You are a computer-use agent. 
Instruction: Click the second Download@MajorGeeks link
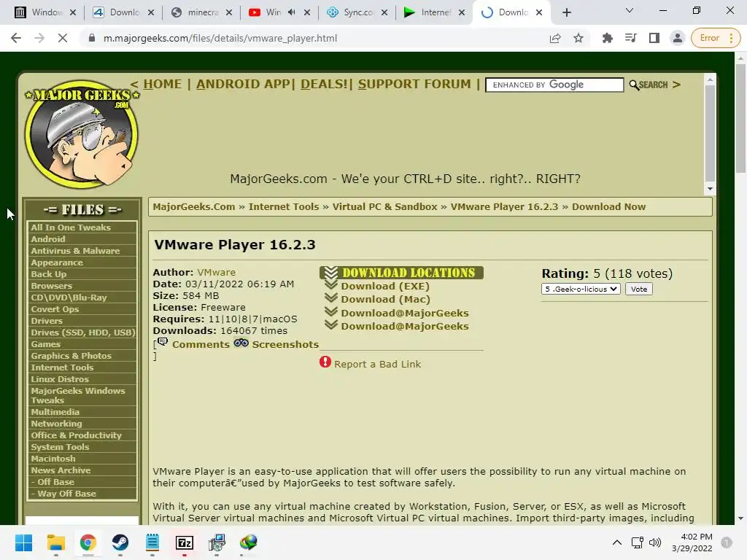click(x=404, y=326)
